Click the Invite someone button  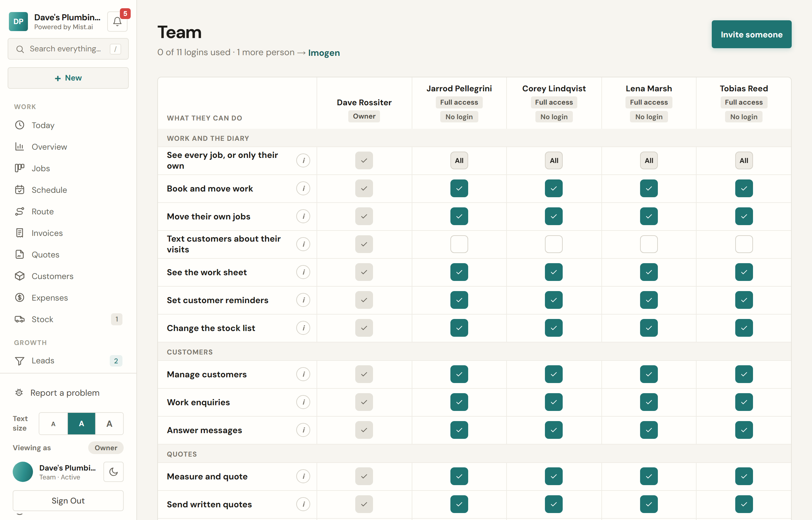click(751, 35)
